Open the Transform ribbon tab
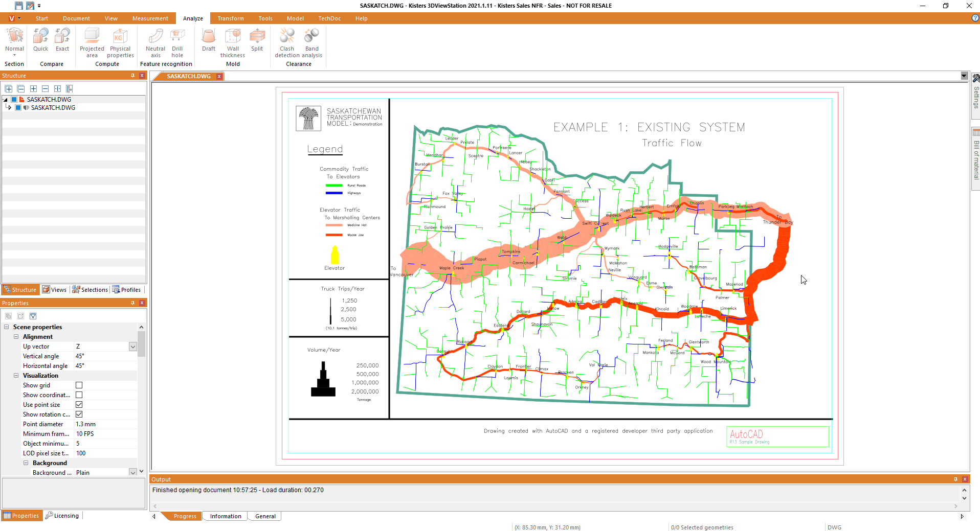The width and height of the screenshot is (980, 531). pos(231,18)
